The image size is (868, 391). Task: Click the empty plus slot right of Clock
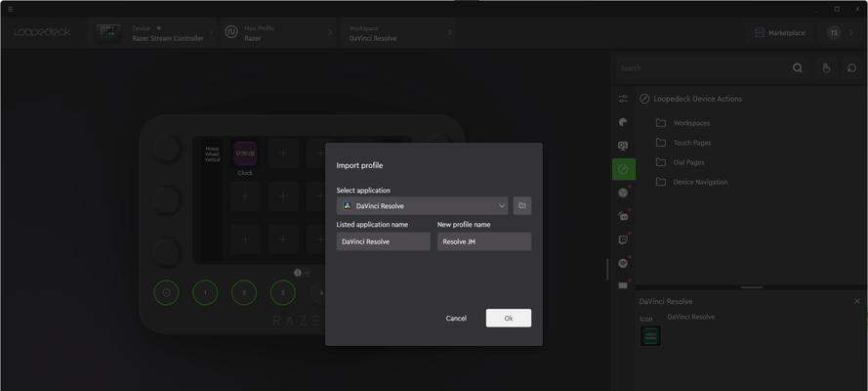283,152
